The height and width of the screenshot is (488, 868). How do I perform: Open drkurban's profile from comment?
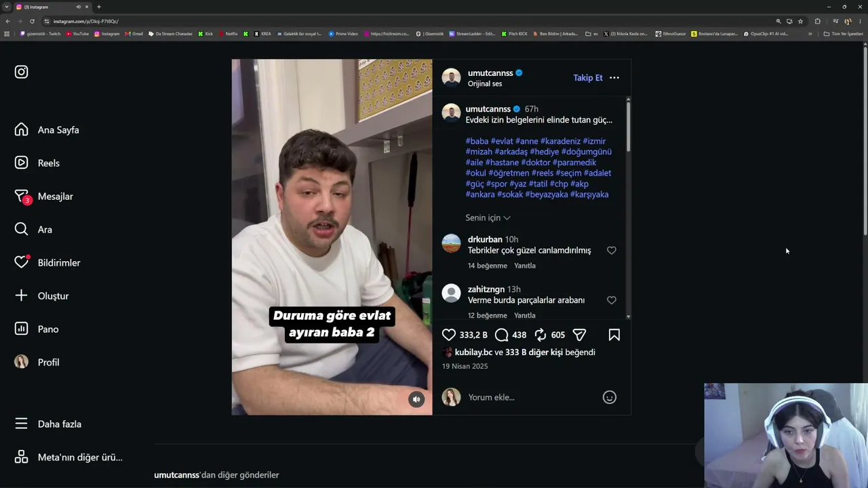click(485, 239)
